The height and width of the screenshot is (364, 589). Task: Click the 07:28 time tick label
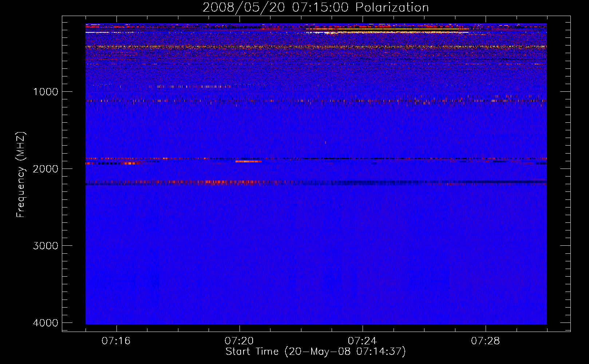(485, 341)
